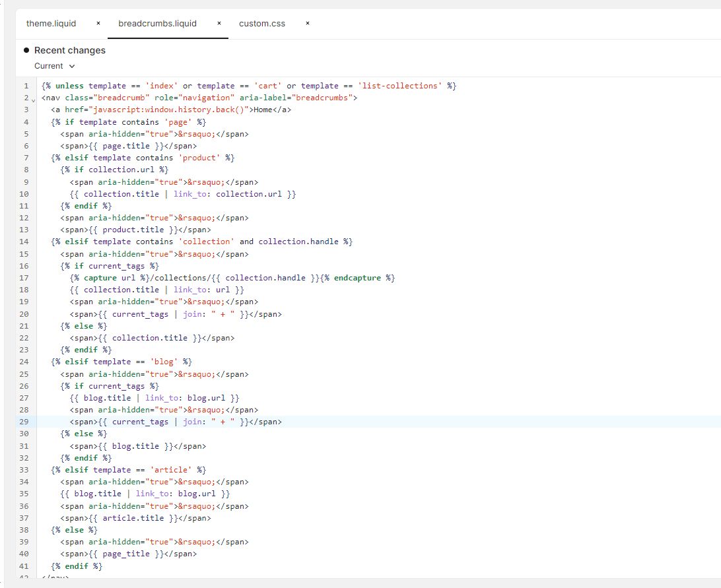Expand the Current version dropdown
Image resolution: width=721 pixels, height=588 pixels.
pyautogui.click(x=55, y=66)
